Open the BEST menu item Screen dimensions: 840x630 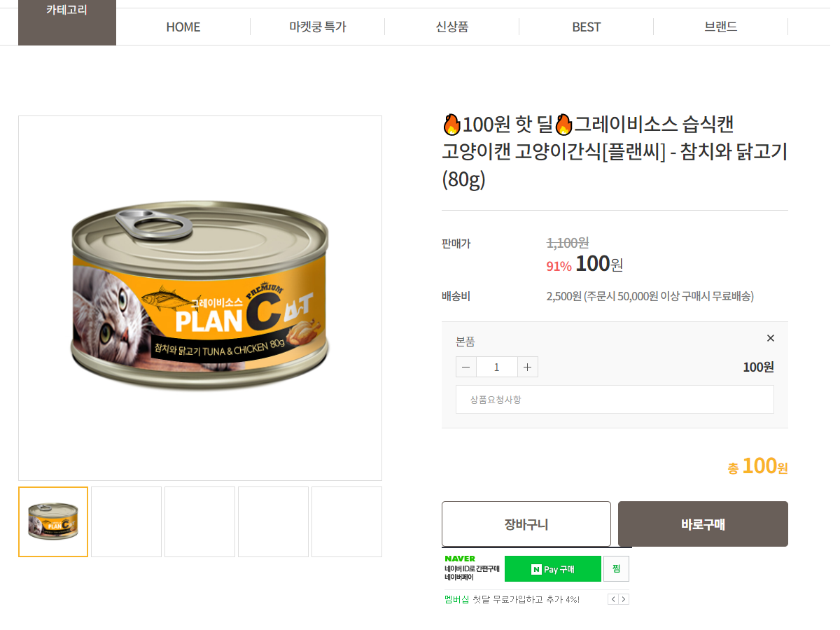click(587, 27)
